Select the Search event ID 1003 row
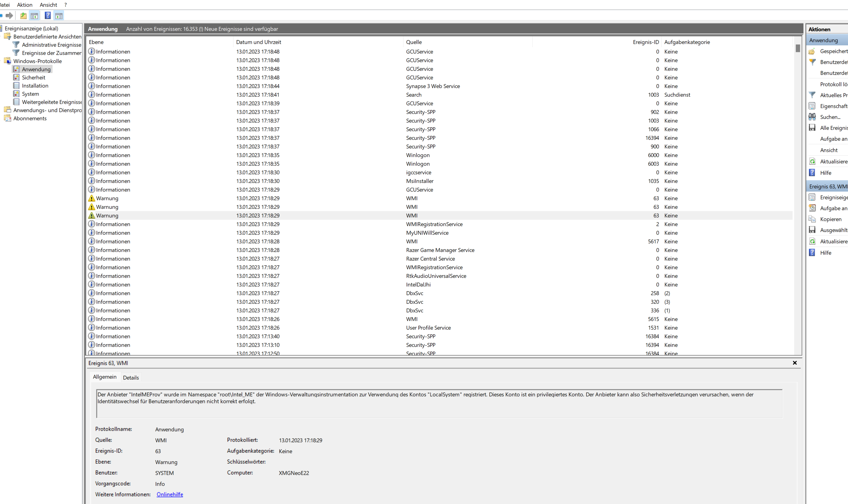Image resolution: width=848 pixels, height=504 pixels. [x=413, y=95]
